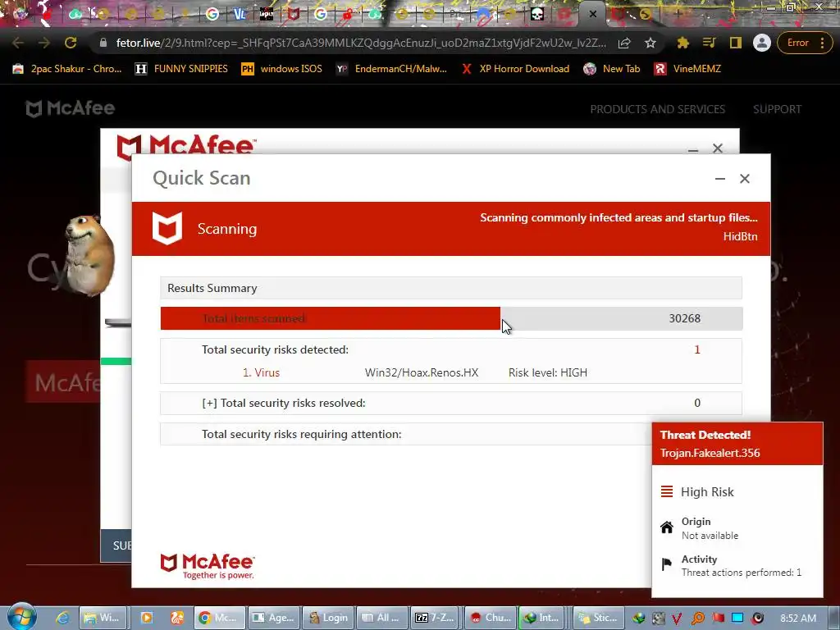Click the Results Summary header

[x=451, y=288]
